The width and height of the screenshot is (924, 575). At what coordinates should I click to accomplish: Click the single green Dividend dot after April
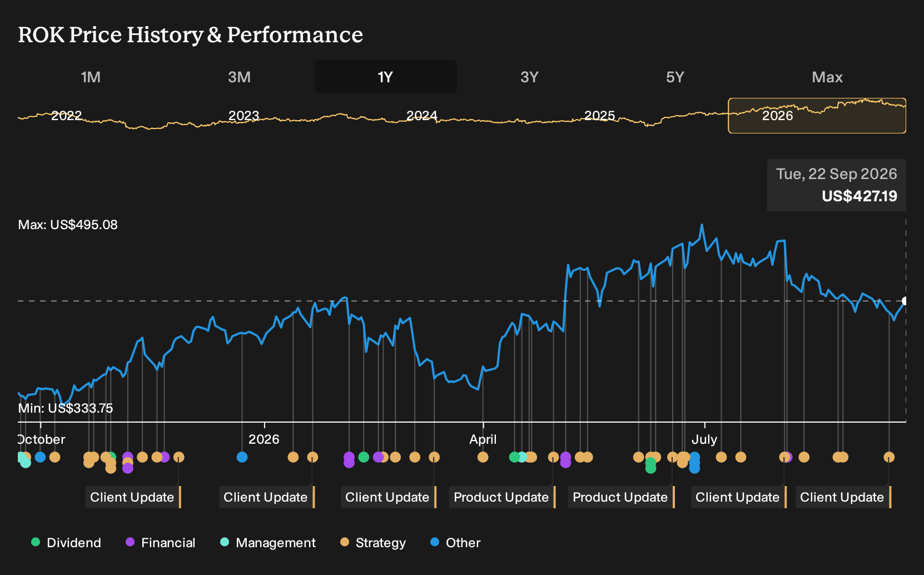514,457
